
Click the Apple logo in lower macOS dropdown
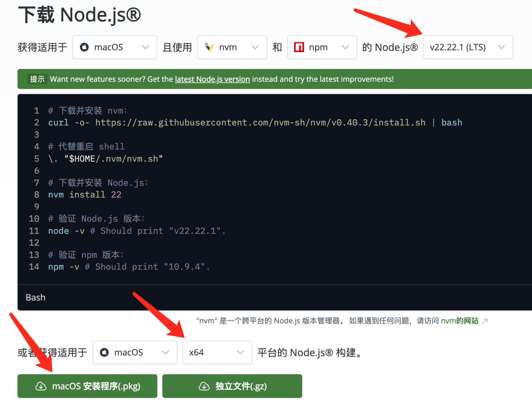[x=104, y=352]
